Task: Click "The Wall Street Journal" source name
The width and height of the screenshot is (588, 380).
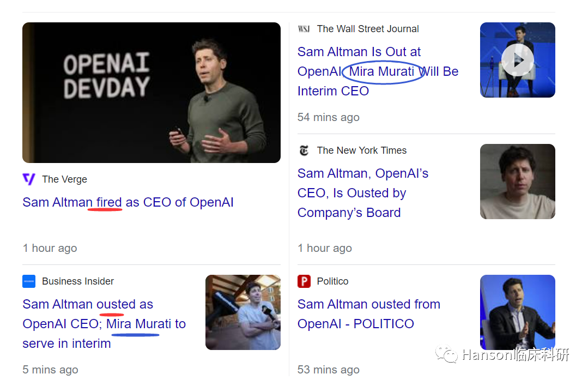Action: point(368,29)
